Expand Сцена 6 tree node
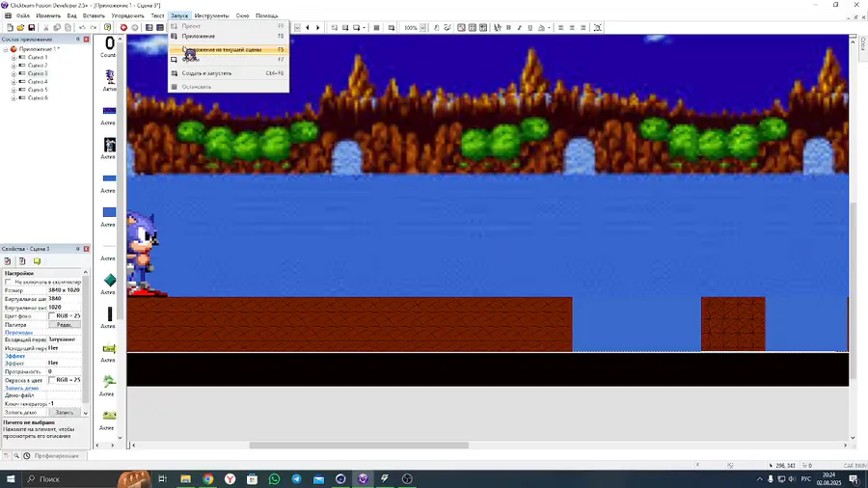Image resolution: width=868 pixels, height=488 pixels. click(x=14, y=98)
